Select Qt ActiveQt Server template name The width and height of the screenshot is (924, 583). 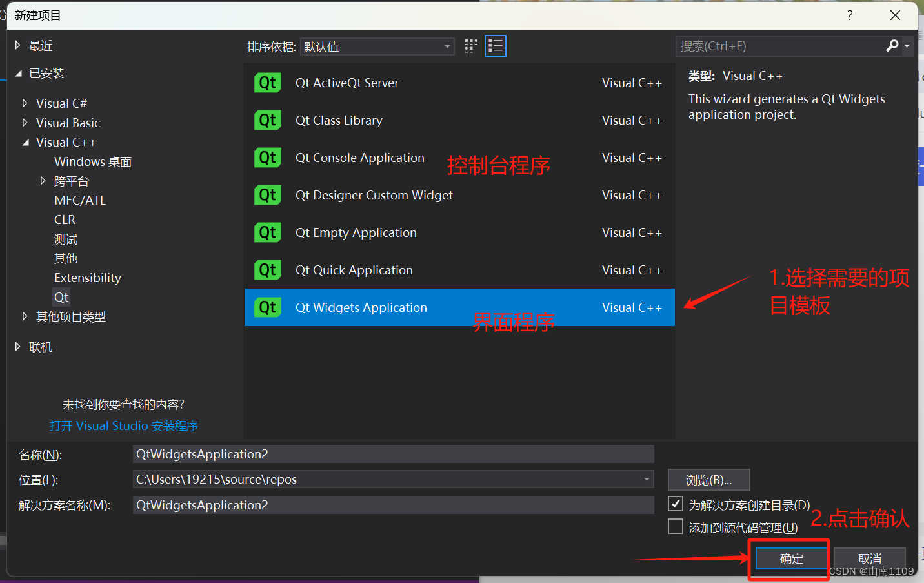(x=347, y=83)
